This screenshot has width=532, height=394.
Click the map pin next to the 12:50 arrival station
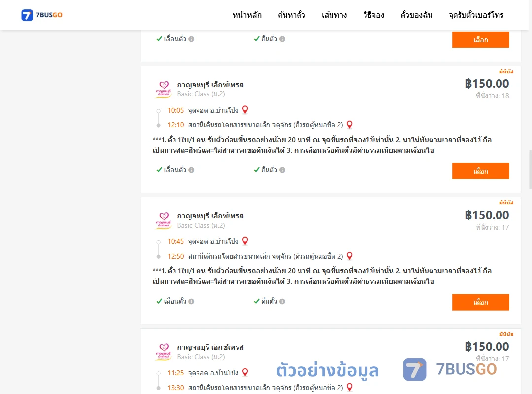[x=349, y=256]
